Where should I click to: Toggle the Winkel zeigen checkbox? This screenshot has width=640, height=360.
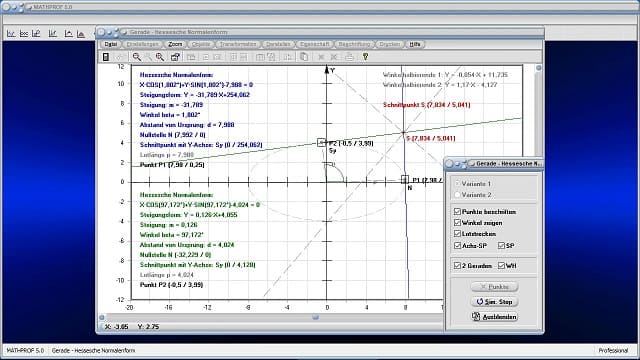[458, 222]
